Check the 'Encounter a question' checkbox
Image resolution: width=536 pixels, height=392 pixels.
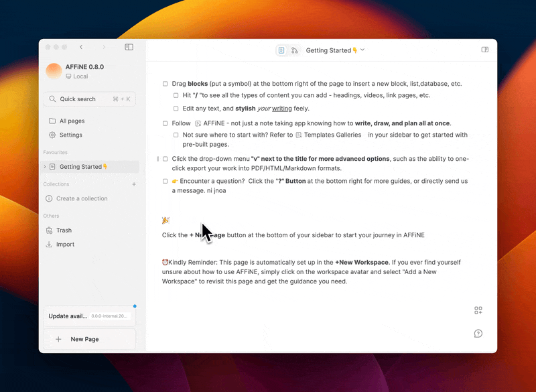(x=165, y=181)
